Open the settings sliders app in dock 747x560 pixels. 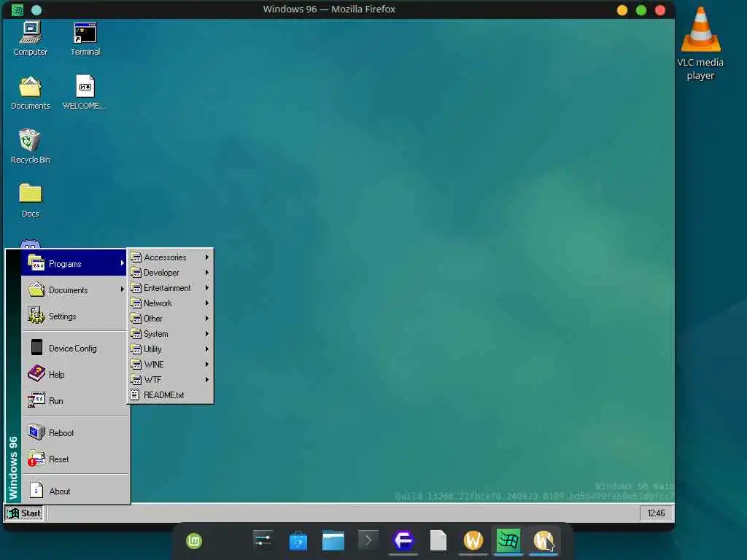tap(263, 540)
